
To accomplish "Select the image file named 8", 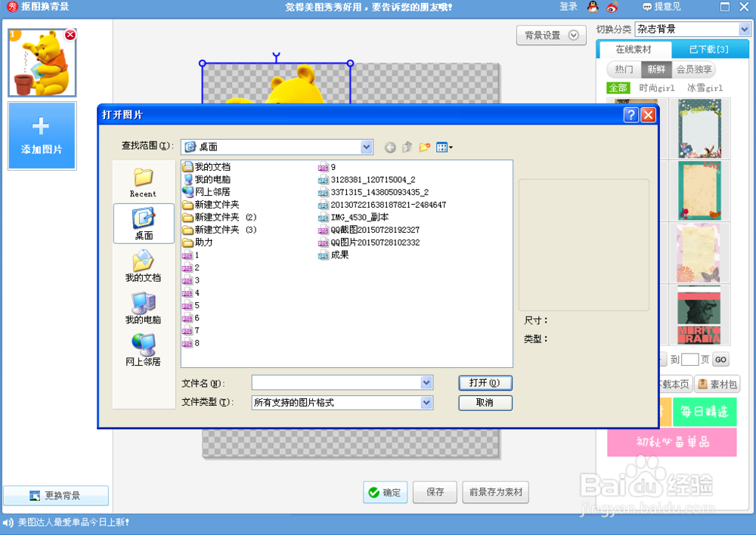I will [x=191, y=343].
